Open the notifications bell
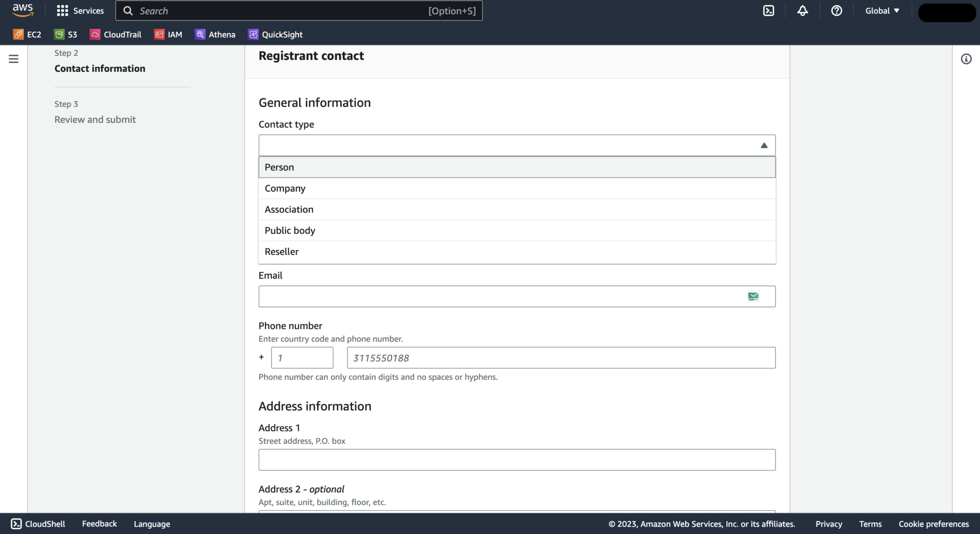This screenshot has width=980, height=534. [x=802, y=10]
